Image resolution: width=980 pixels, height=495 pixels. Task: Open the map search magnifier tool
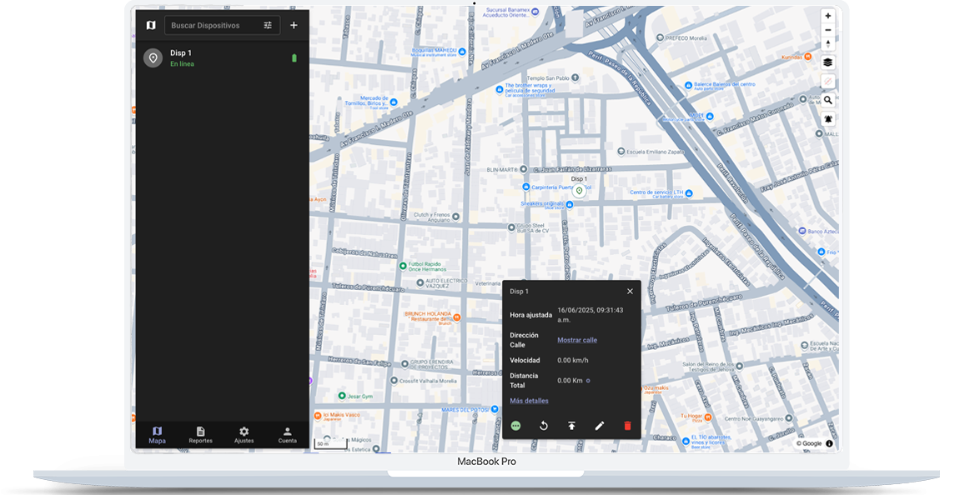click(828, 100)
